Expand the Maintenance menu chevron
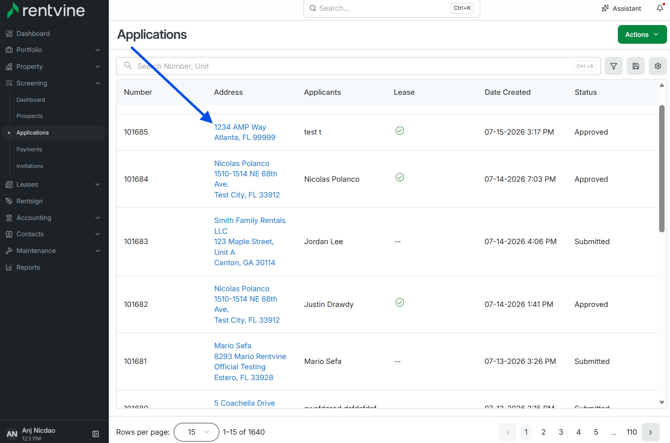This screenshot has height=443, width=670. point(97,251)
